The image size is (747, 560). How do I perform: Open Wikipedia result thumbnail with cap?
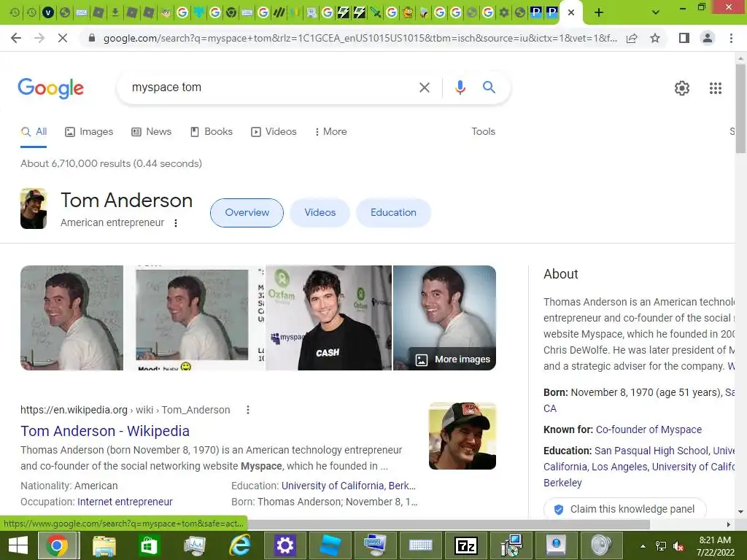point(462,436)
